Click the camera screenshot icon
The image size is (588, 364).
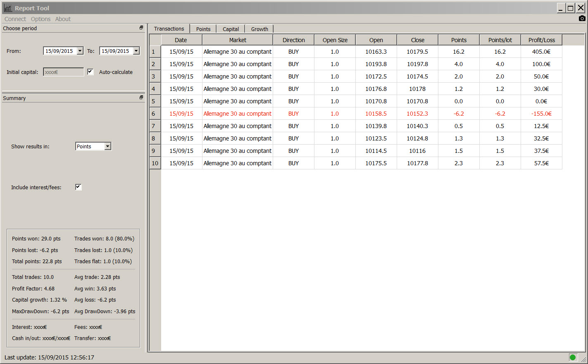coord(582,18)
